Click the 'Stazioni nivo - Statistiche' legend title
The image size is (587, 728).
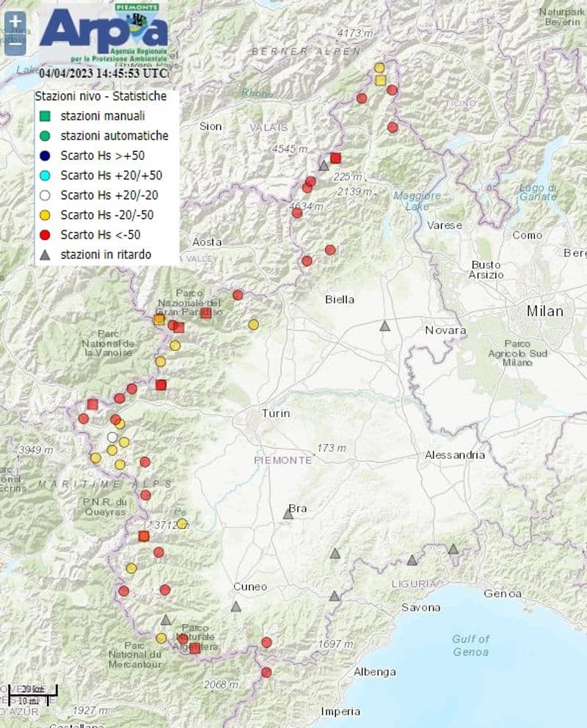coord(101,96)
